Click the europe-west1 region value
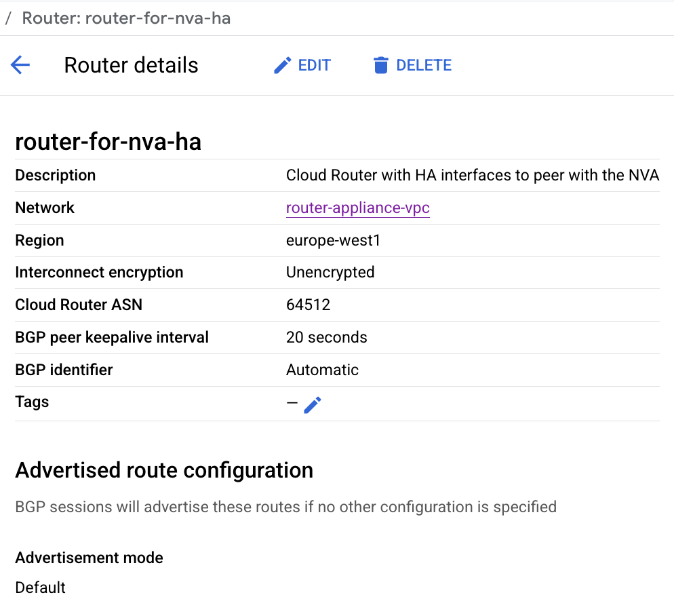The width and height of the screenshot is (674, 616). (x=333, y=240)
